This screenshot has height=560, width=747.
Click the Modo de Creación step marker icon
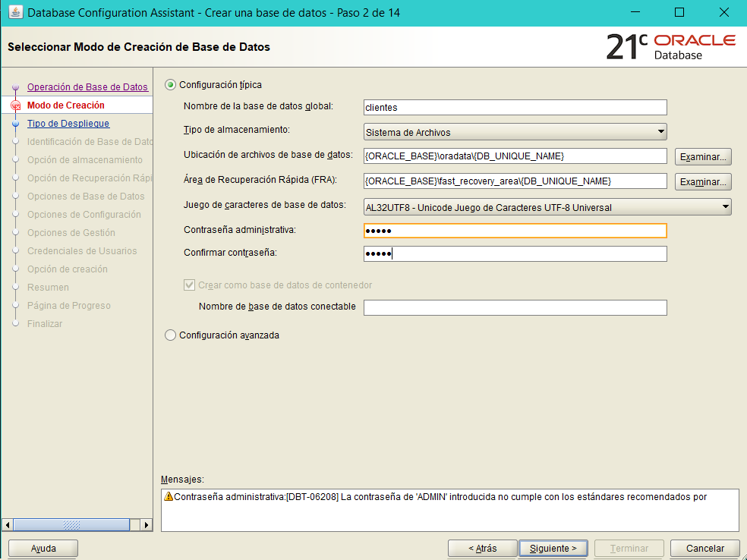[16, 105]
